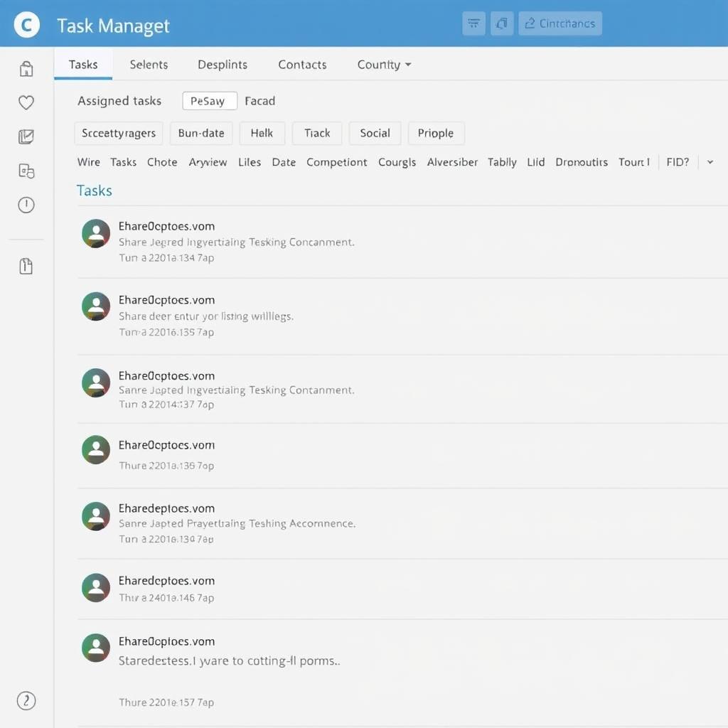
Task: Open task 'Staredestess.I yvare to cotting-ll porms..'
Action: tap(230, 660)
